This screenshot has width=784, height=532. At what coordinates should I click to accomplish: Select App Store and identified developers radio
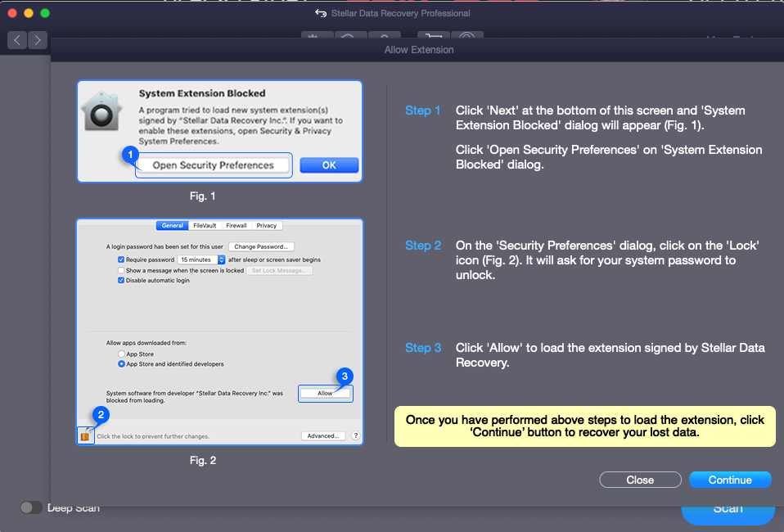(x=121, y=363)
